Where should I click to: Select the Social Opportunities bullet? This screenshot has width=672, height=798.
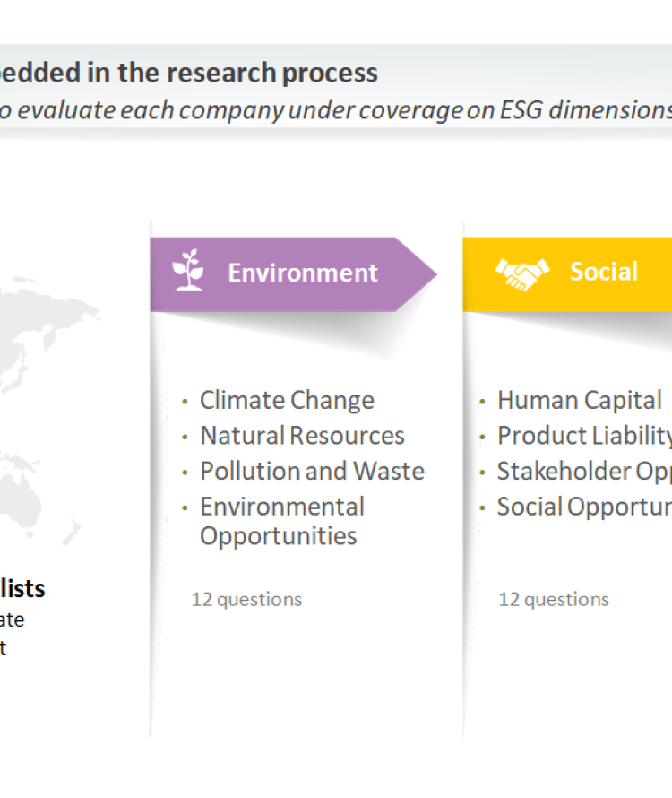point(584,507)
